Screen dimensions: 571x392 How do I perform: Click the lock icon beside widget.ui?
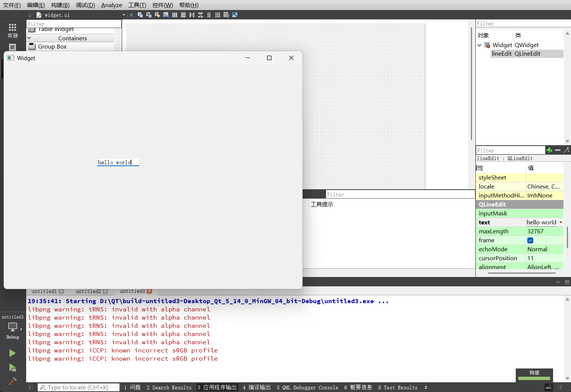[x=31, y=15]
